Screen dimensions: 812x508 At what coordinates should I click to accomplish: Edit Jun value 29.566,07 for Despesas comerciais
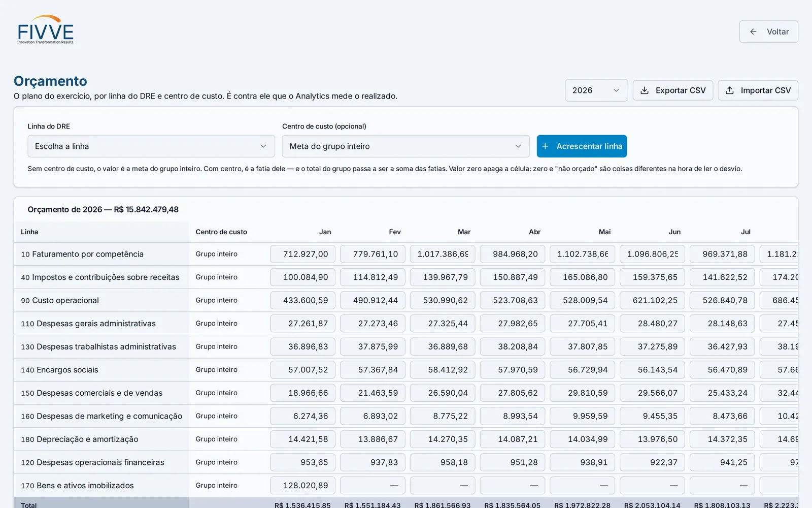[x=652, y=393]
